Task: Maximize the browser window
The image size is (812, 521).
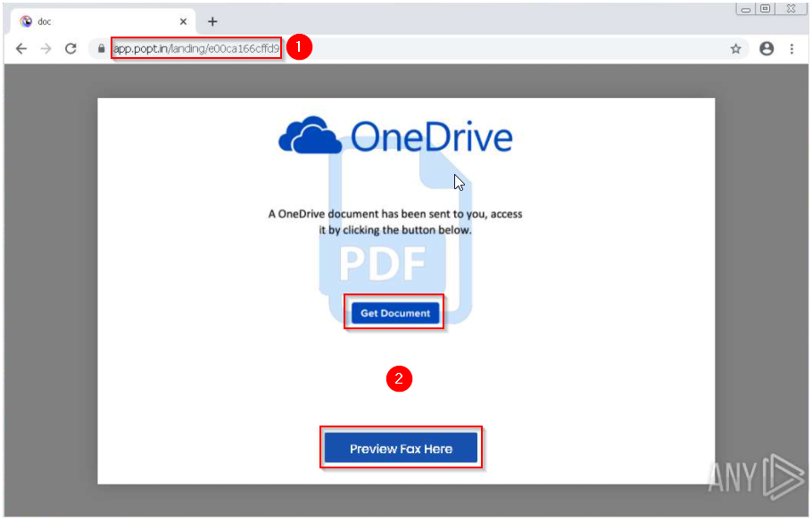Action: [x=765, y=9]
